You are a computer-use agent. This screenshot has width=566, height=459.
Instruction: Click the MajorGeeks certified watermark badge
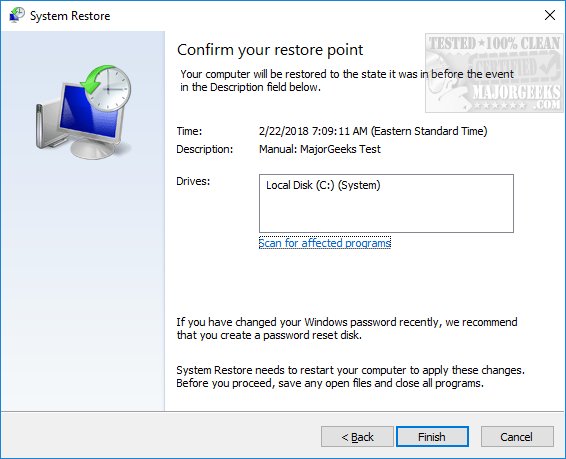[494, 73]
